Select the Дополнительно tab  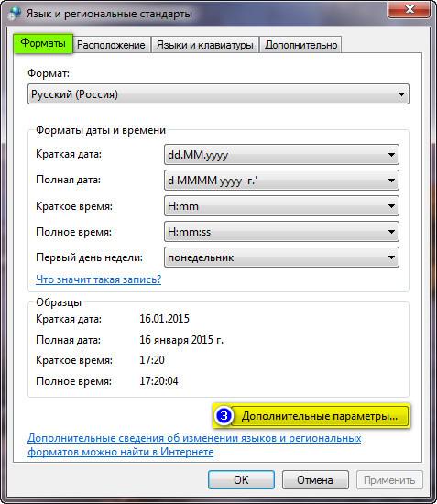[x=301, y=44]
